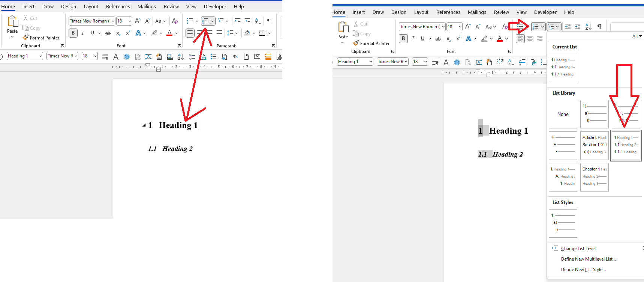The height and width of the screenshot is (282, 644).
Task: Decrease indent in the left window
Action: pos(238,21)
